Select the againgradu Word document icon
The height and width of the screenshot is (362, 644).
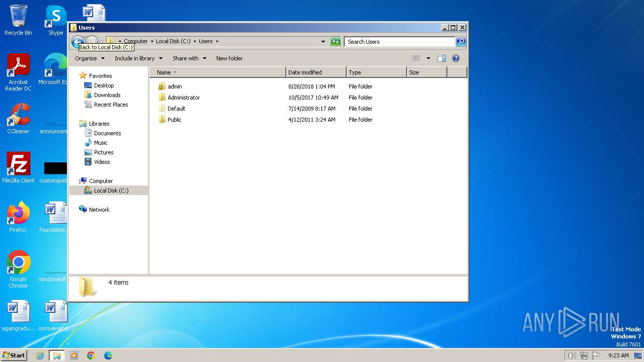point(18,316)
